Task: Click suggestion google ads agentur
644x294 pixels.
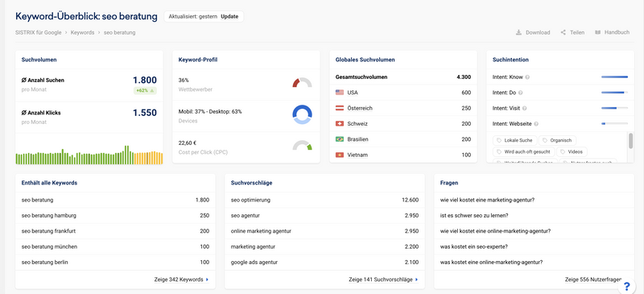Action: pyautogui.click(x=254, y=263)
